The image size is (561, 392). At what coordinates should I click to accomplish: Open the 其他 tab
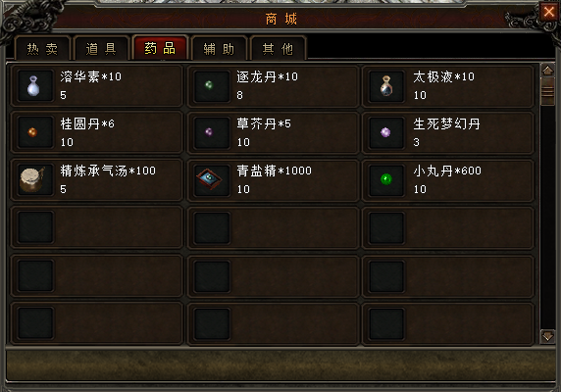pos(278,49)
